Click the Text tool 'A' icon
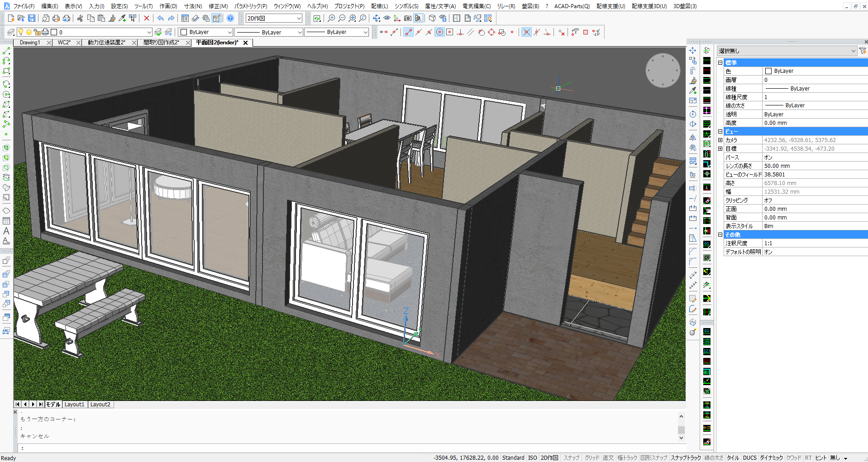Screen dimensions: 868x462 point(6,231)
